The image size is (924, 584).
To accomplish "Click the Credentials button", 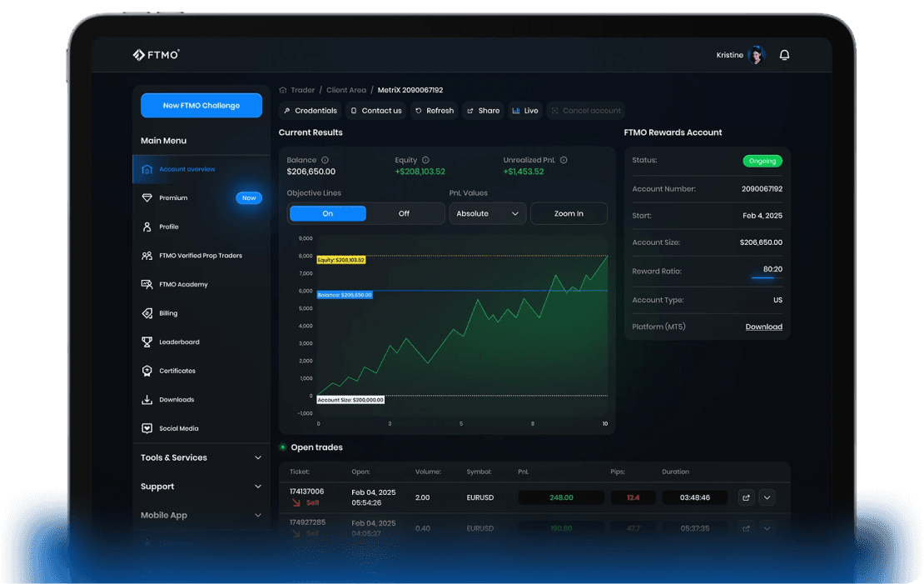I will pyautogui.click(x=310, y=111).
